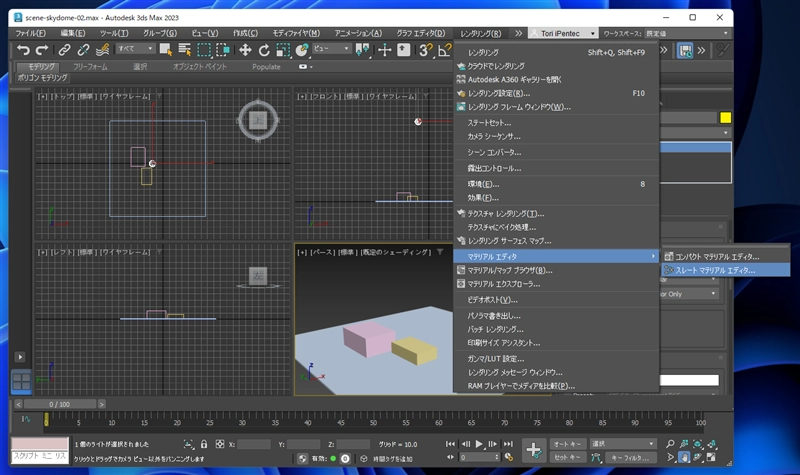Choose the Rectangular Selection Region tool

point(204,50)
